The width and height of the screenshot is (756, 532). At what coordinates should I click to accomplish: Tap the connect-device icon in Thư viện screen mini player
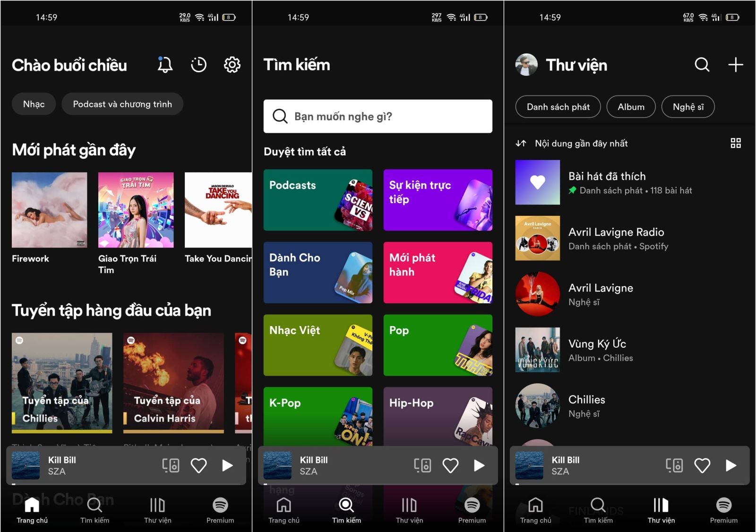click(674, 465)
